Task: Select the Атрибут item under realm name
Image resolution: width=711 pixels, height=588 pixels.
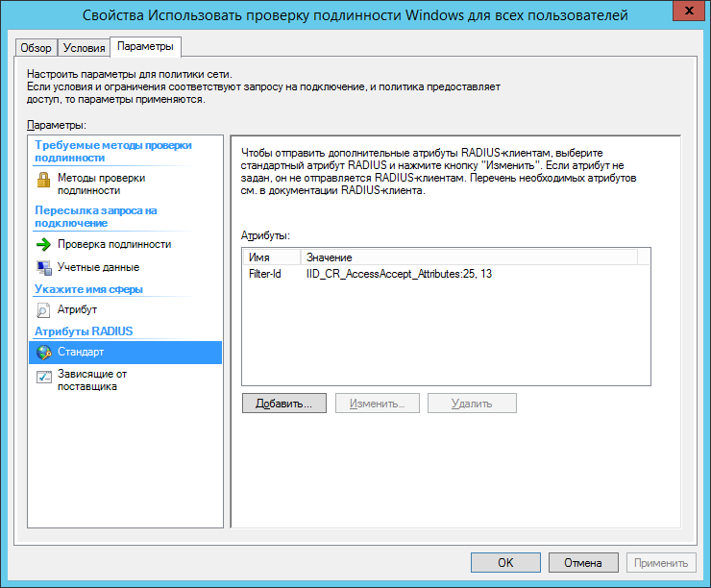Action: pyautogui.click(x=77, y=309)
